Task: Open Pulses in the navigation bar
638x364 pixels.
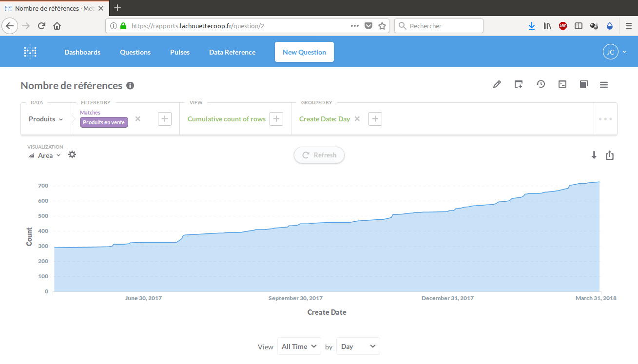Action: (180, 52)
